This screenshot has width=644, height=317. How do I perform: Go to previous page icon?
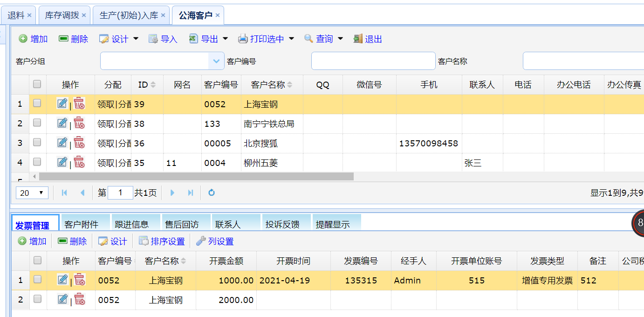[x=82, y=193]
